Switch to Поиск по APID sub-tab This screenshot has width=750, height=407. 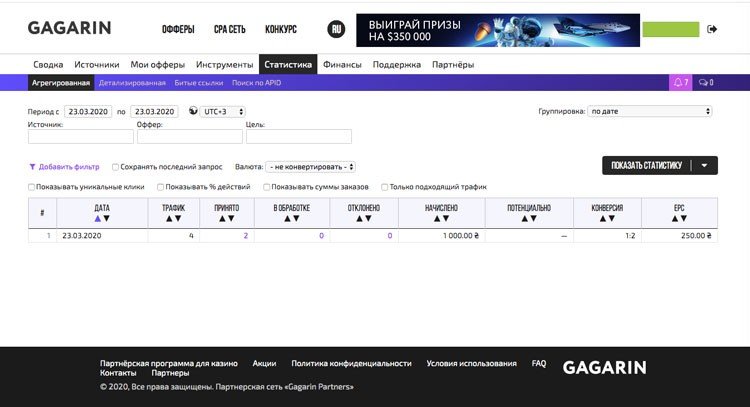pyautogui.click(x=256, y=83)
